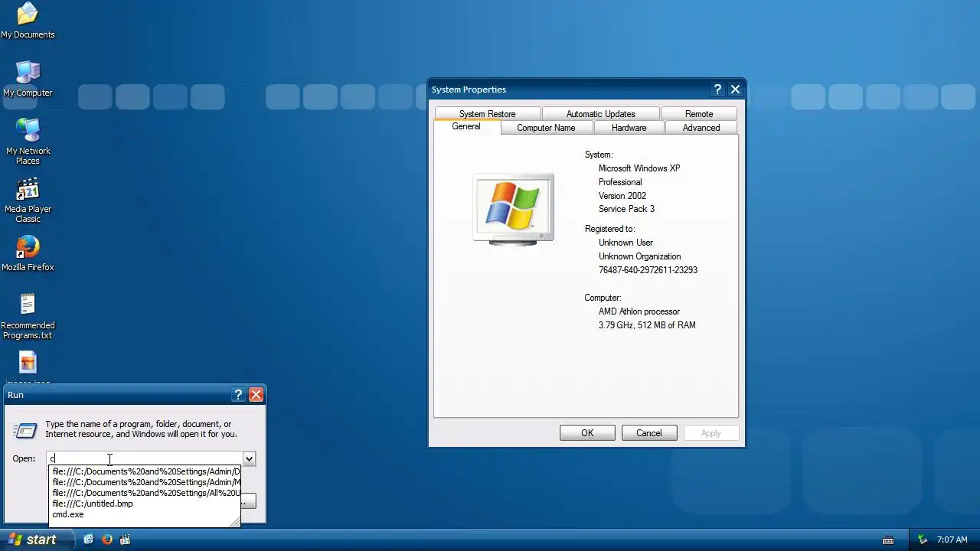
Task: Select the image file icon above the Run window
Action: pos(28,363)
